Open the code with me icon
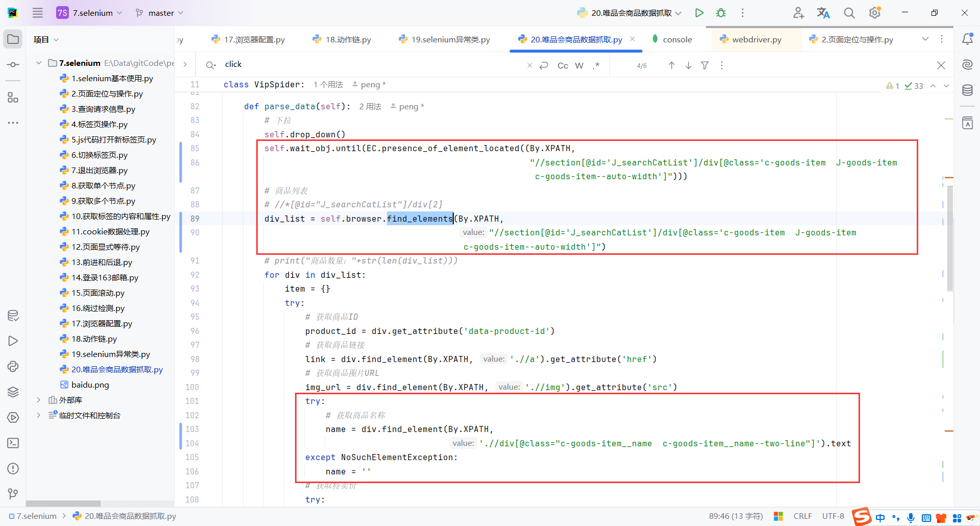Image resolution: width=980 pixels, height=526 pixels. pos(798,13)
